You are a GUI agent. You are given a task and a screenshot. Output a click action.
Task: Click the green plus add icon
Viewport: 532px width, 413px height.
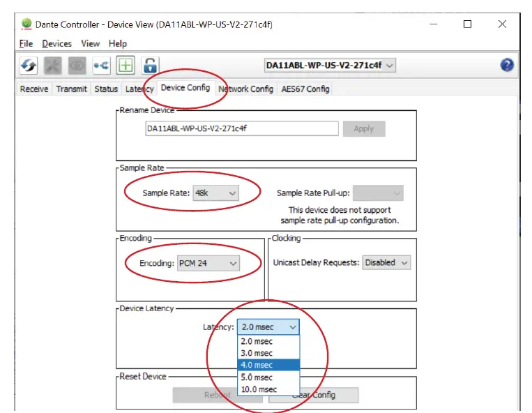[x=126, y=65]
